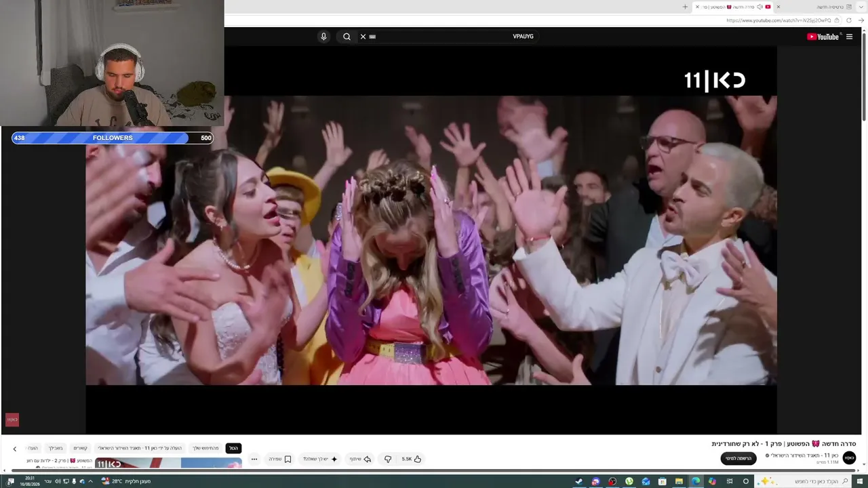The image size is (868, 488).
Task: Select the active 'הכל' filter chip
Action: [x=233, y=448]
